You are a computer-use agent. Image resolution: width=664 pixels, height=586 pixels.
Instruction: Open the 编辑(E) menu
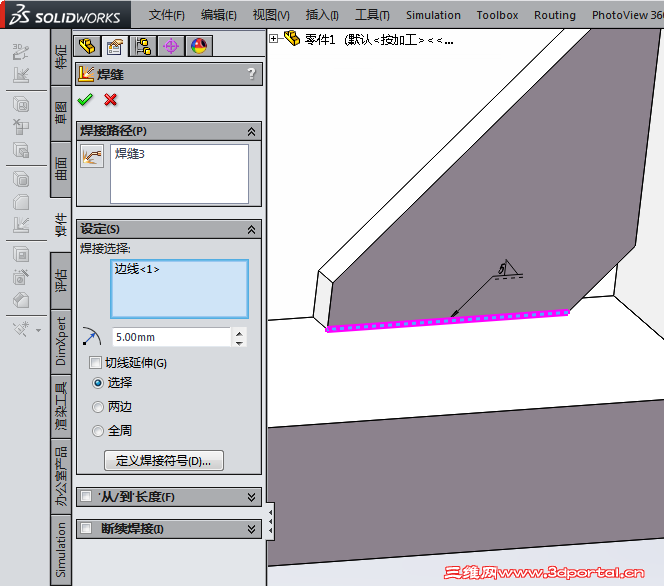click(x=219, y=15)
